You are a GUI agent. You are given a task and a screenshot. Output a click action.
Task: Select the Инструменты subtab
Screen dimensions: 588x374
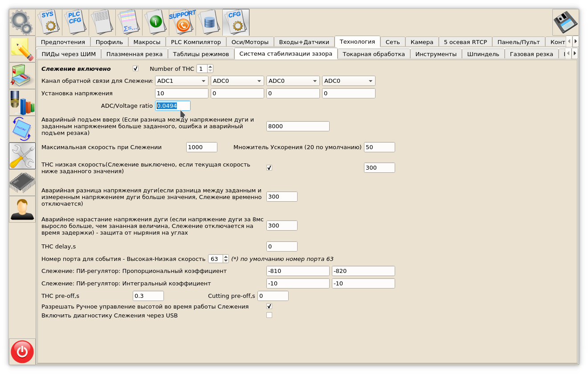click(436, 54)
